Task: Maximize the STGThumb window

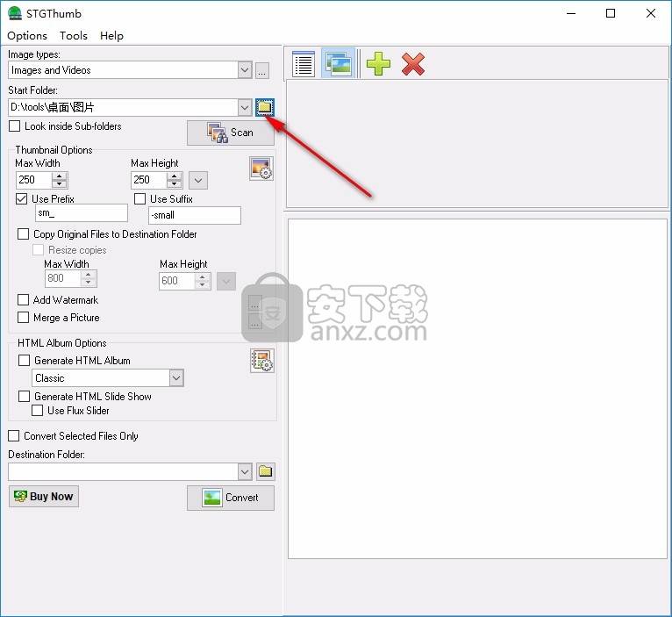Action: 611,13
